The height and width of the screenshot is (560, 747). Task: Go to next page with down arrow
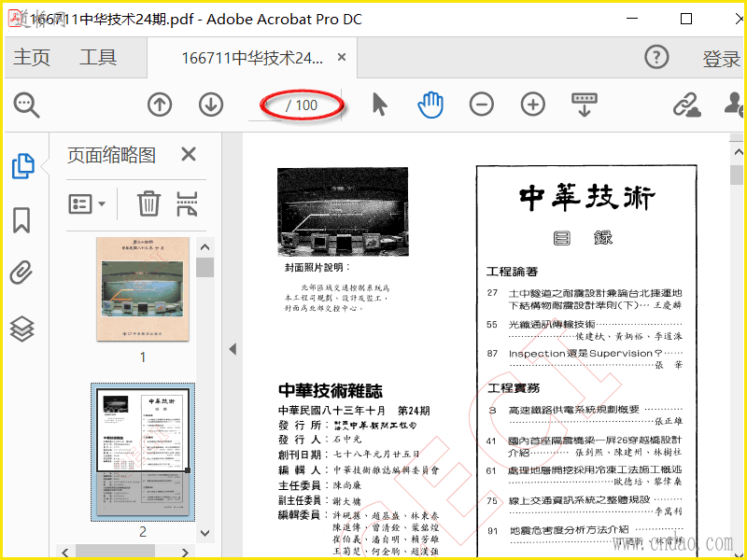(x=211, y=105)
